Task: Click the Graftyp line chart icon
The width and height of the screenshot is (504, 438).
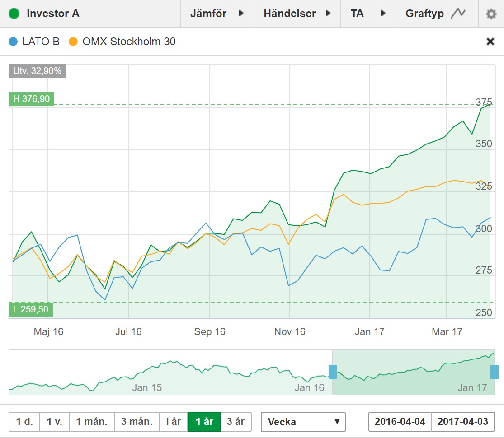Action: 458,14
